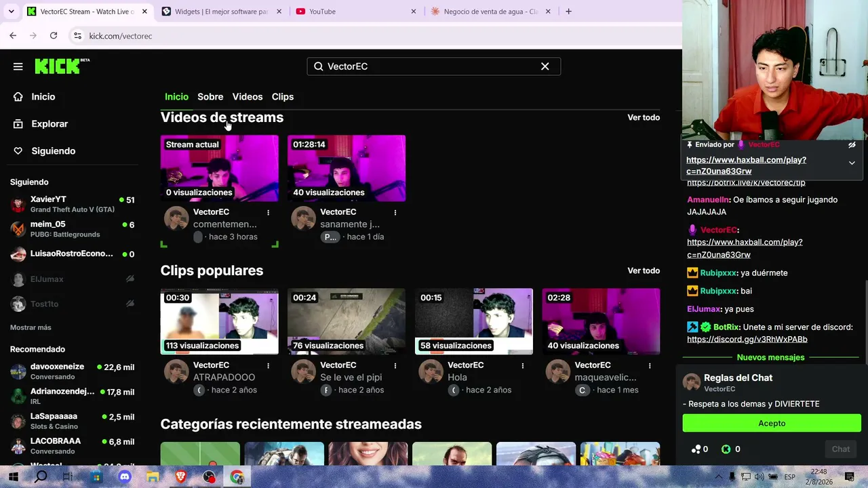This screenshot has width=868, height=488.
Task: Play the 00:30 ATRAPADOOO clip
Action: pyautogui.click(x=220, y=321)
